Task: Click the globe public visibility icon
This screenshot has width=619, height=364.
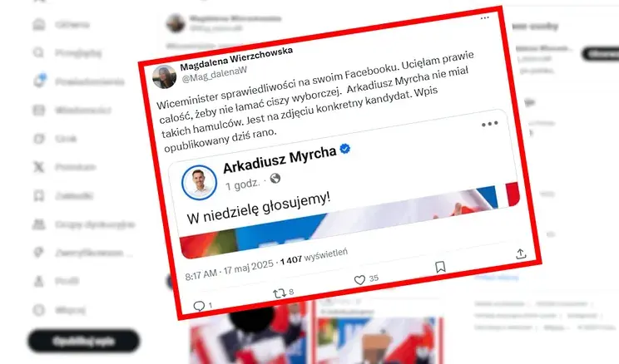Action: (275, 178)
